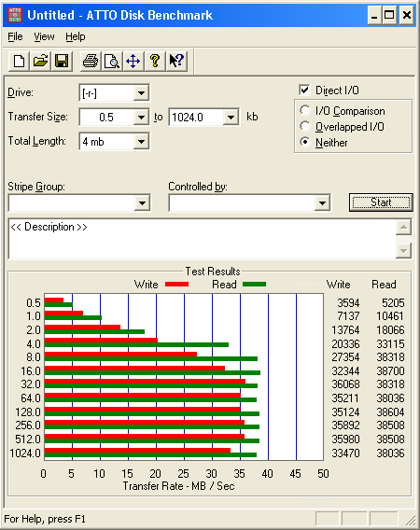Click the 16.0 transfer size row label
This screenshot has width=420, height=530.
tap(31, 370)
